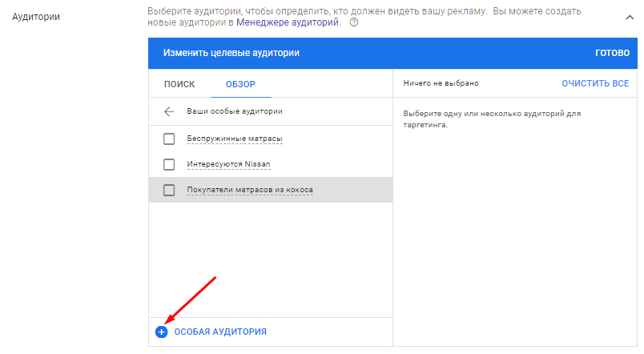Click the Изменить целевые аудитории header bar
The image size is (644, 354).
coord(392,54)
